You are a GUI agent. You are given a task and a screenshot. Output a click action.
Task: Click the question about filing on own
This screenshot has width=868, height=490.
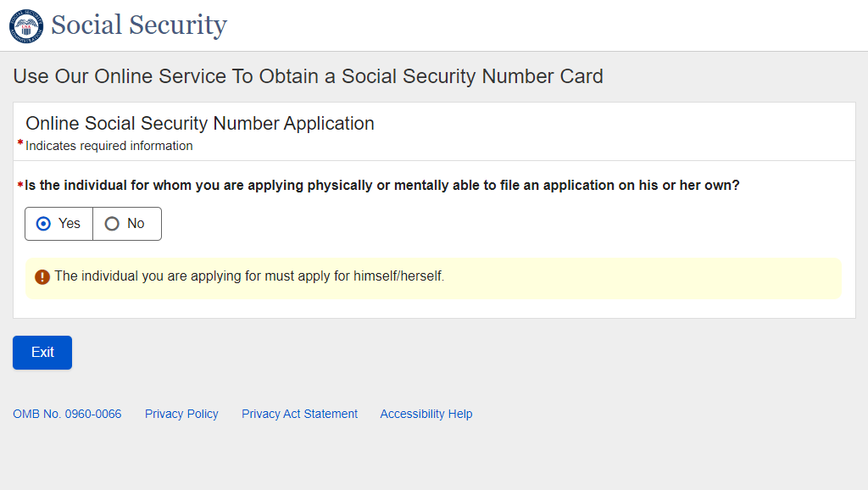(381, 186)
